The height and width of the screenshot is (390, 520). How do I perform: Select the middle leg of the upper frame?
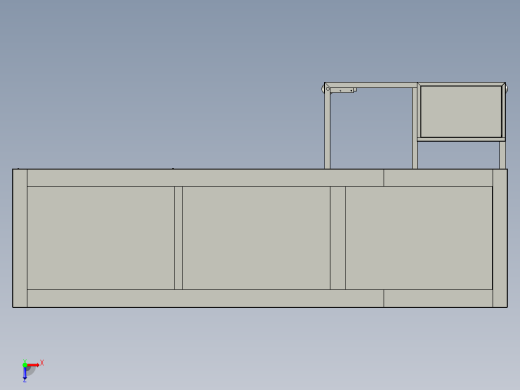[415, 128]
